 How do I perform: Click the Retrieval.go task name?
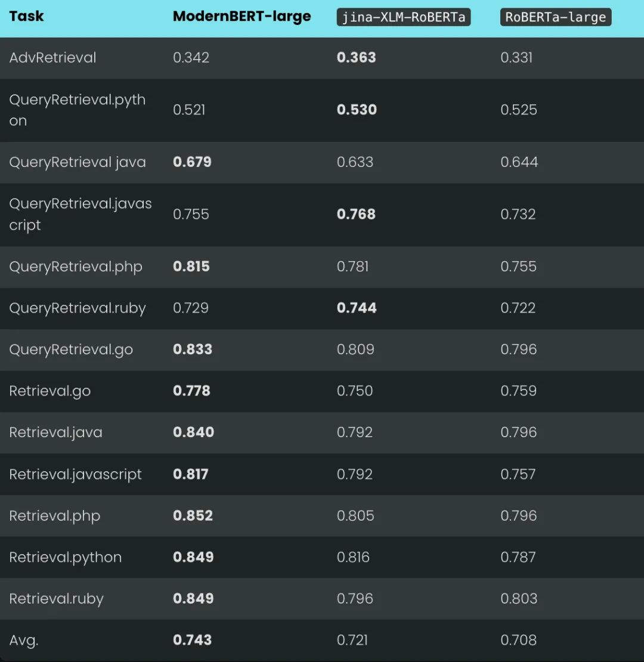click(50, 391)
